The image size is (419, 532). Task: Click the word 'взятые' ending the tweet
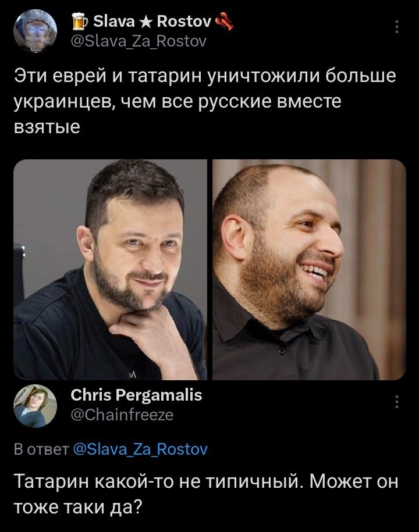[x=47, y=127]
